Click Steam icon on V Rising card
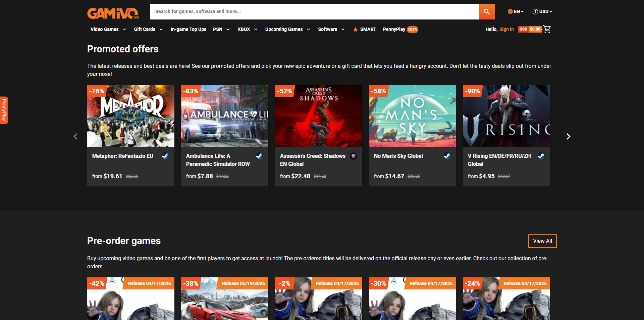The width and height of the screenshot is (644, 320). tap(541, 156)
